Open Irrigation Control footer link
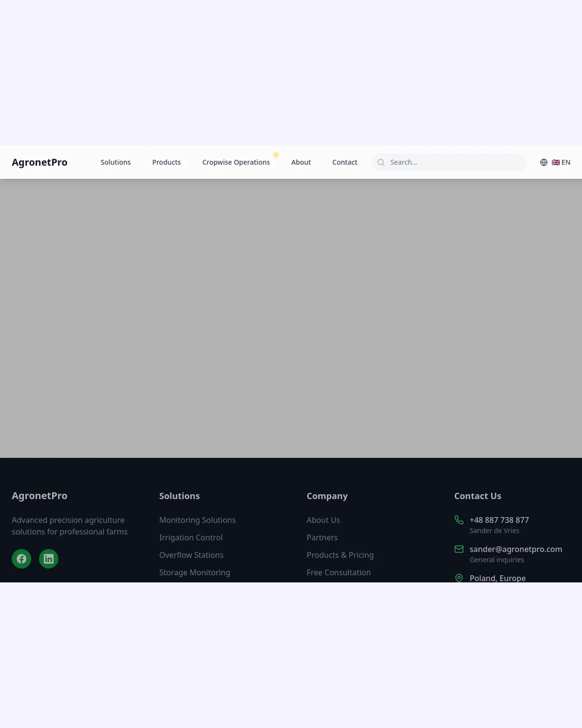This screenshot has height=728, width=582. click(191, 538)
